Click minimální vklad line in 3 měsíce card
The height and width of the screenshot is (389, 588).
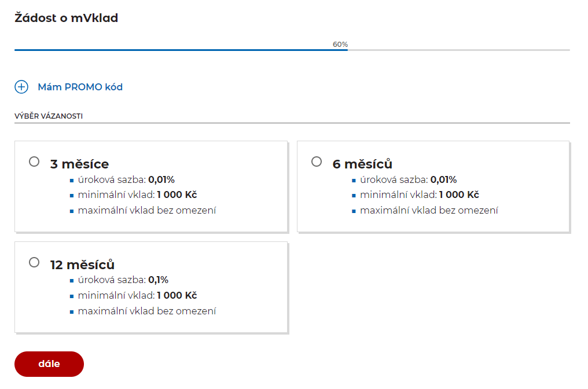(x=137, y=195)
